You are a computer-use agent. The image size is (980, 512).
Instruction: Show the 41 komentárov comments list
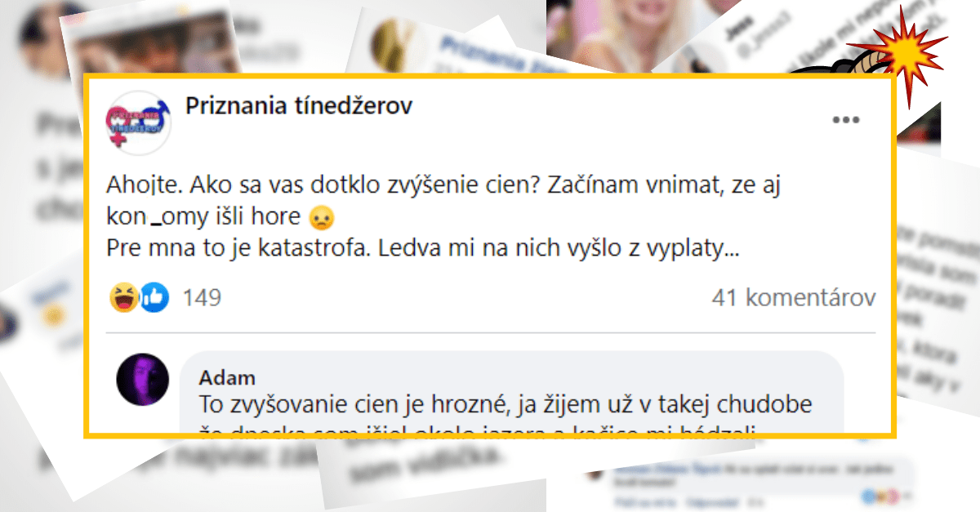point(794,298)
